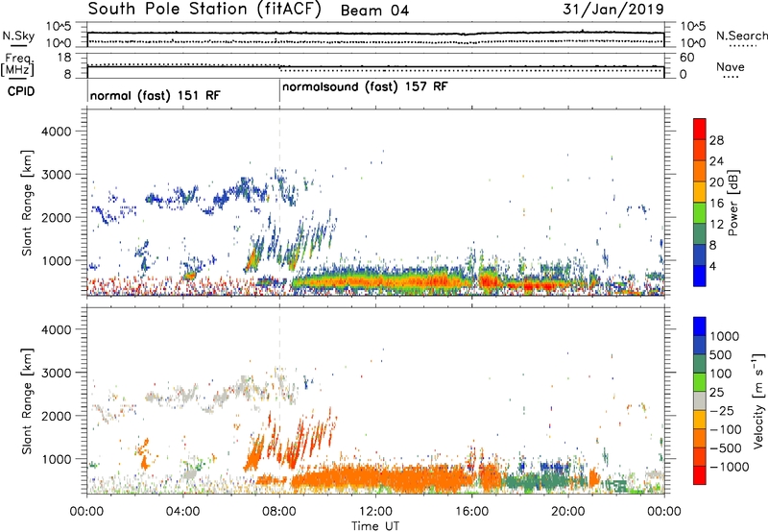Select the "Beam 04" label
768x532 pixels.
tap(374, 11)
